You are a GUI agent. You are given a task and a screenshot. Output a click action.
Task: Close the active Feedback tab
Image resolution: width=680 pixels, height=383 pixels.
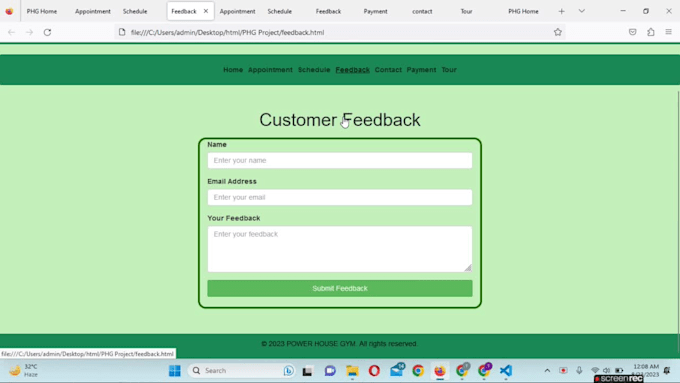tap(206, 11)
